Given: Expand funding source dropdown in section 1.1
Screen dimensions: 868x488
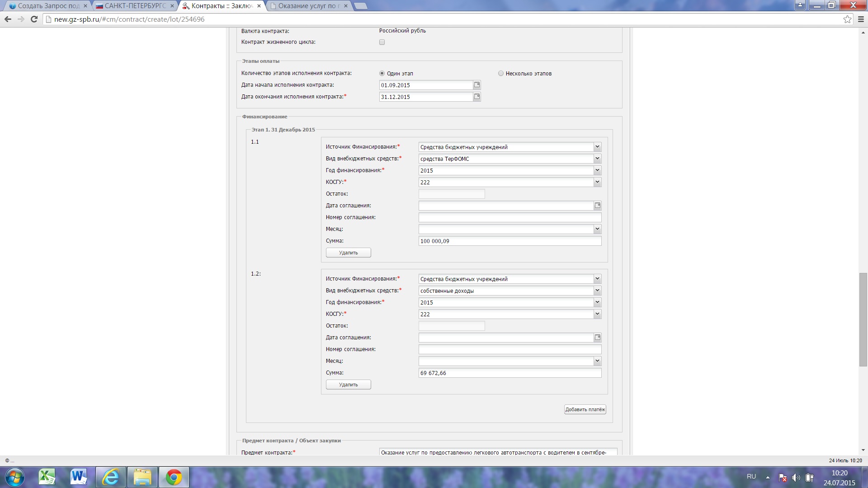Looking at the screenshot, I should tap(597, 147).
